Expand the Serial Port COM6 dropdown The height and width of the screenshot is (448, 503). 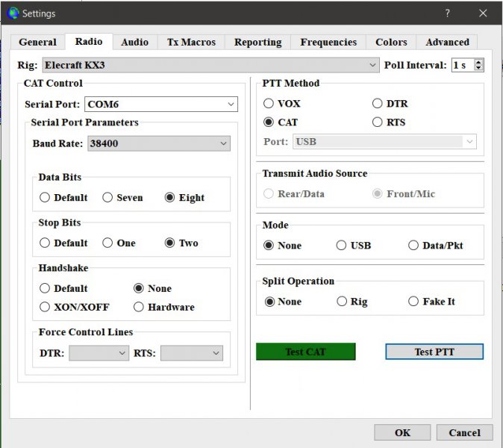click(x=230, y=105)
